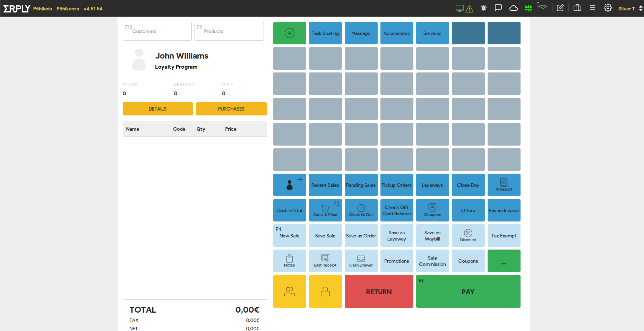Click the Products search field
This screenshot has height=331, width=644.
tap(229, 31)
